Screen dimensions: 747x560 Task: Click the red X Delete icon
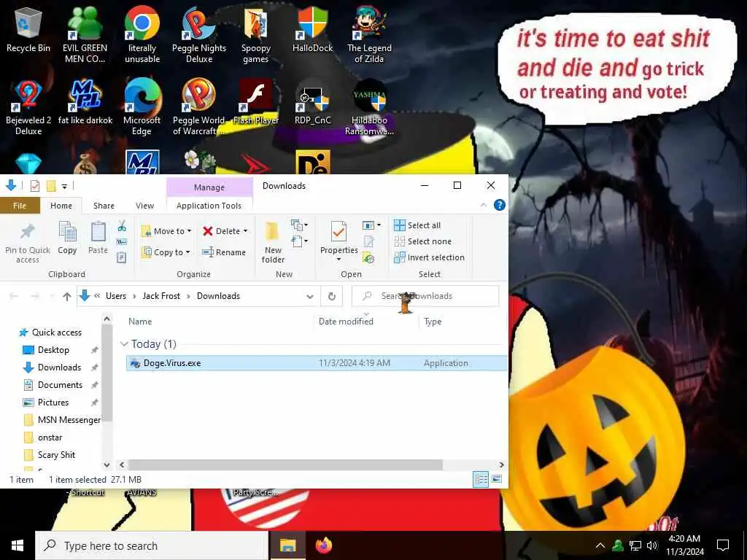click(208, 231)
